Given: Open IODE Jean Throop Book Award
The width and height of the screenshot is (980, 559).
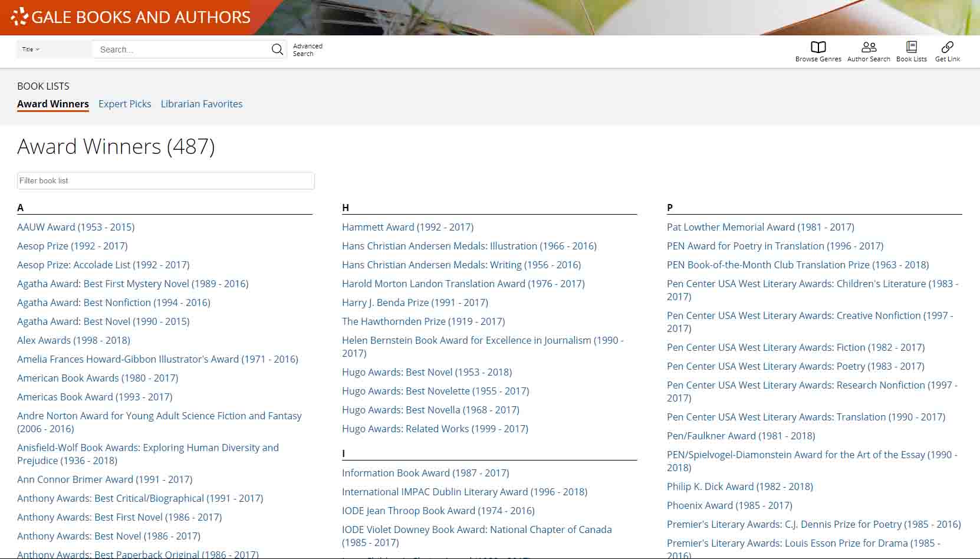Looking at the screenshot, I should coord(438,511).
